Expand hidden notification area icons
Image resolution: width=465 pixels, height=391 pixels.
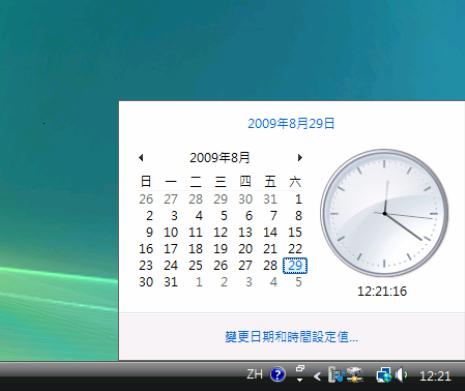pos(317,376)
